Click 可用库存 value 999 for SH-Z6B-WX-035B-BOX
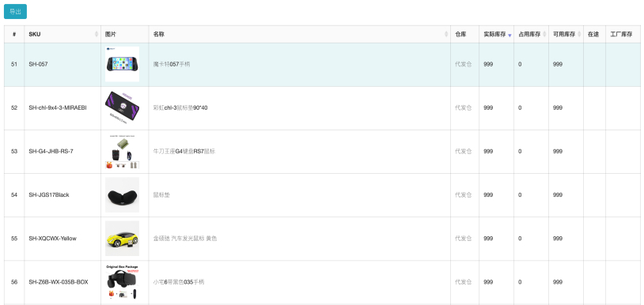Image resolution: width=644 pixels, height=305 pixels. [x=557, y=282]
